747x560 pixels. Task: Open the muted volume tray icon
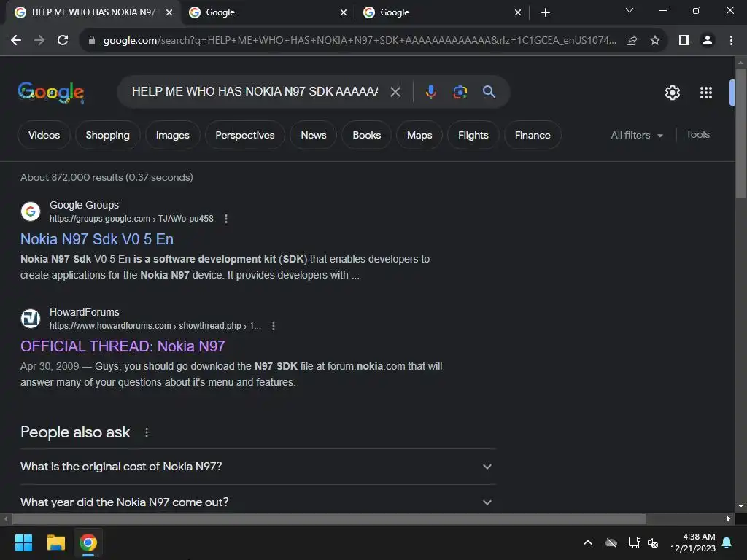653,542
